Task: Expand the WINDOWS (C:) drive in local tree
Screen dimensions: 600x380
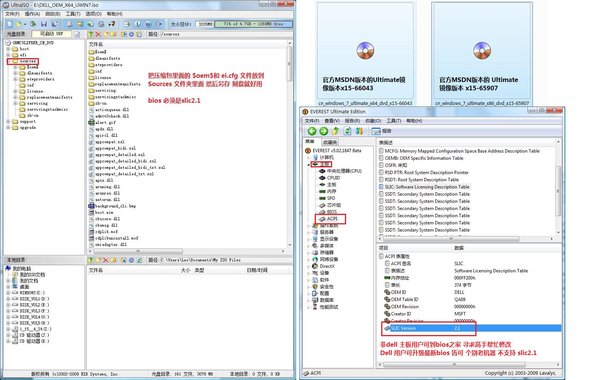Action: click(x=8, y=293)
